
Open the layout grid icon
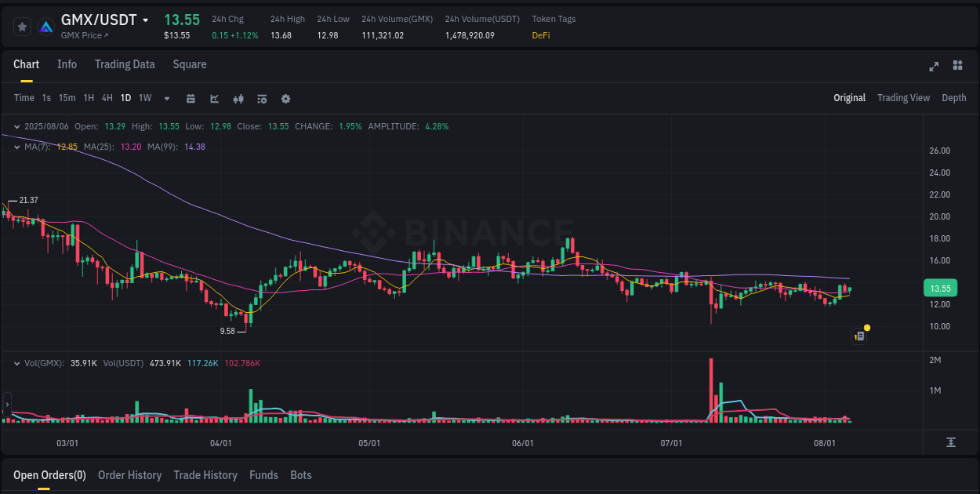[957, 66]
